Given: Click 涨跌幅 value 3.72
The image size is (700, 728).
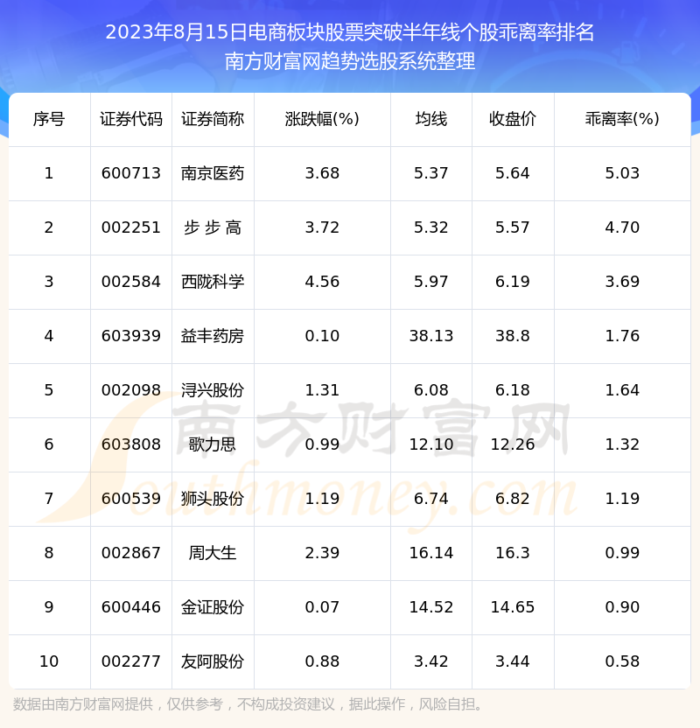Looking at the screenshot, I should pos(322,227).
